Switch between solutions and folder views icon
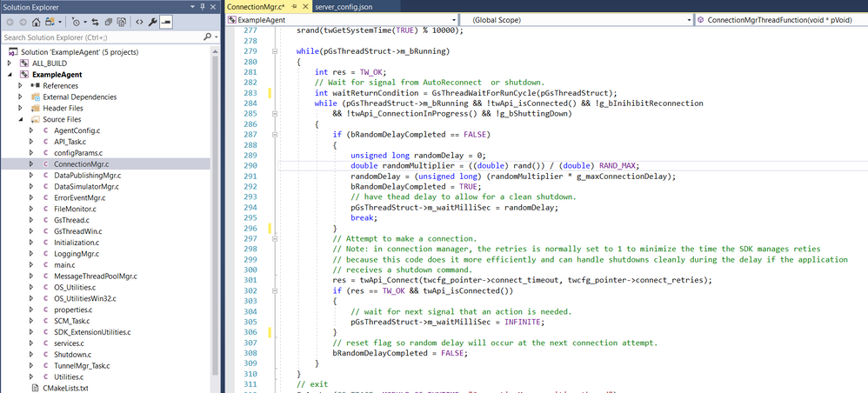Viewport: 868px width, 393px height. point(49,23)
